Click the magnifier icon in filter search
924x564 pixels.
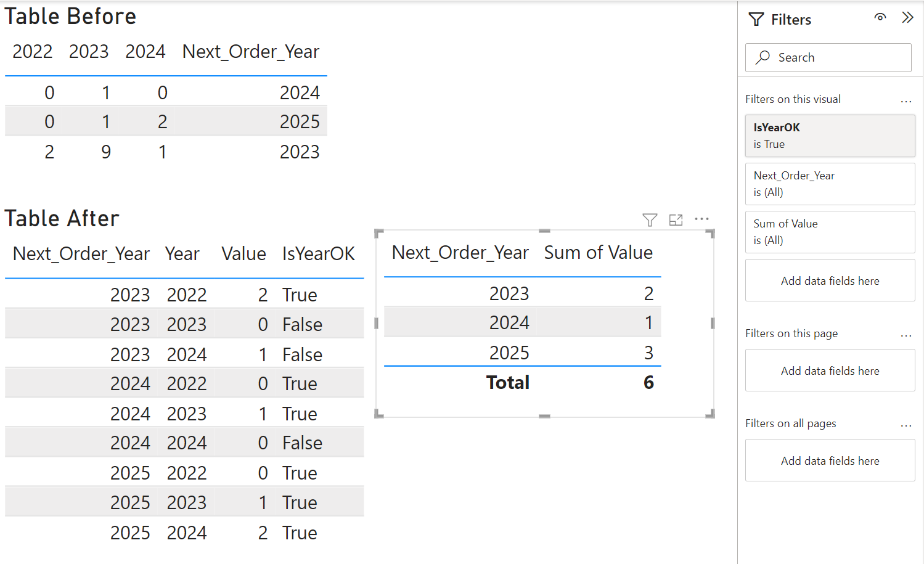763,57
